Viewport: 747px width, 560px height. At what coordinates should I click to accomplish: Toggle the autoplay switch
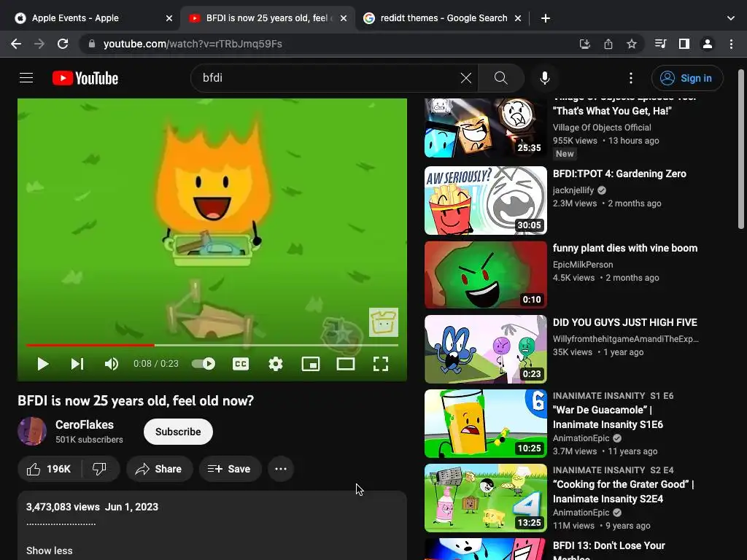point(204,364)
